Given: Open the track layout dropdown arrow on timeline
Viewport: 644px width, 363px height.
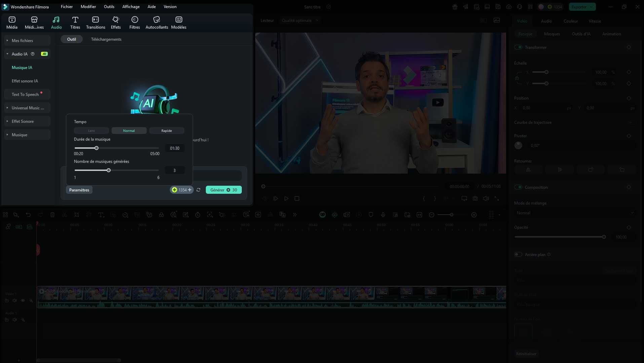Looking at the screenshot, I should [499, 215].
